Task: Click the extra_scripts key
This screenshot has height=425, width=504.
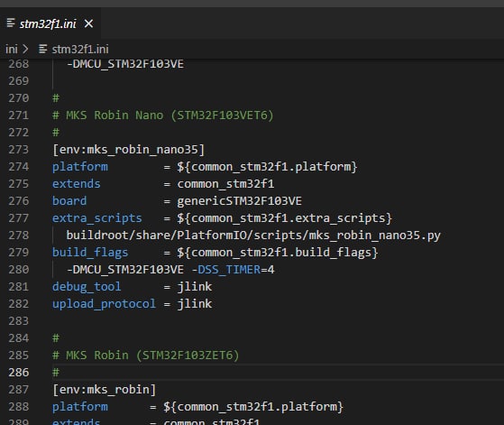Action: (97, 218)
